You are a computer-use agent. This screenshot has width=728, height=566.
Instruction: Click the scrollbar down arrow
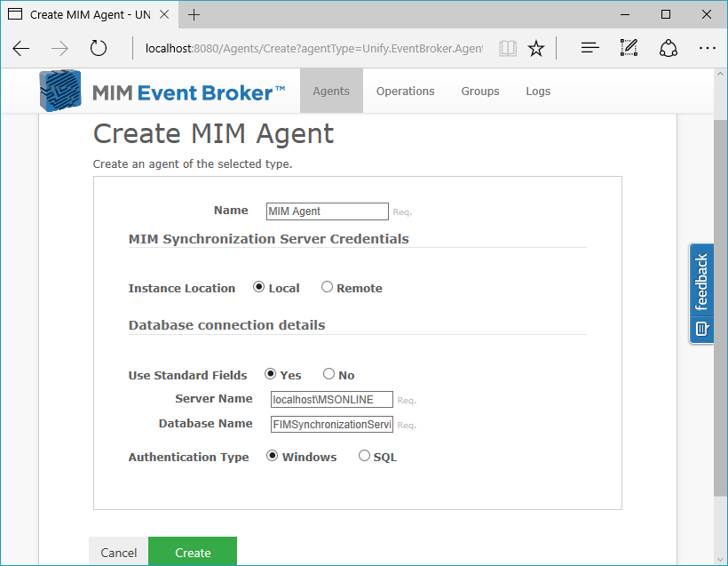coord(720,560)
